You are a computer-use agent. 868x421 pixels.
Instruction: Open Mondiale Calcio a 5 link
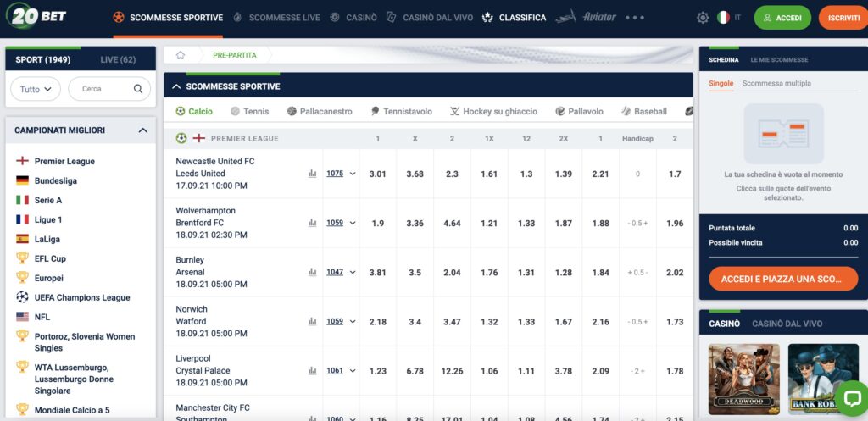pyautogui.click(x=72, y=410)
